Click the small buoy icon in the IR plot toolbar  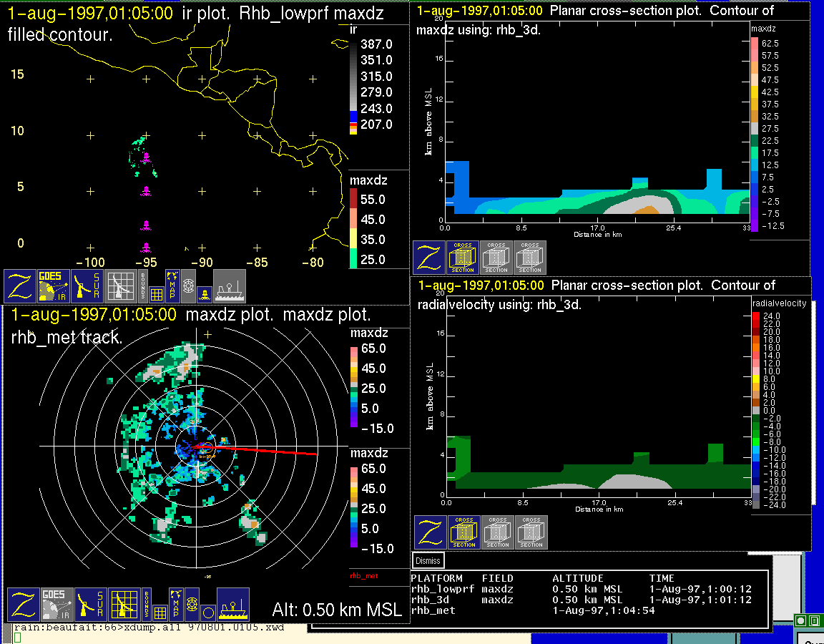point(205,293)
